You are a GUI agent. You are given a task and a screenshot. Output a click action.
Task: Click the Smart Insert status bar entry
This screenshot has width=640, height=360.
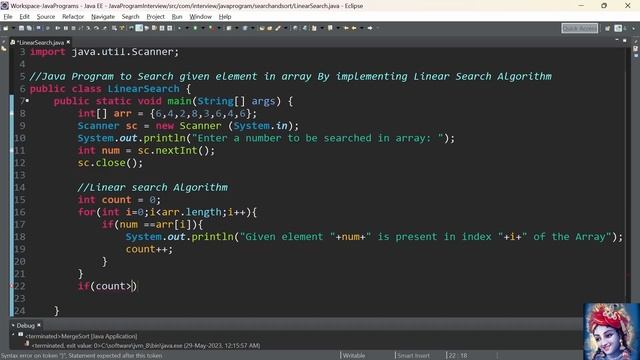pyautogui.click(x=413, y=356)
